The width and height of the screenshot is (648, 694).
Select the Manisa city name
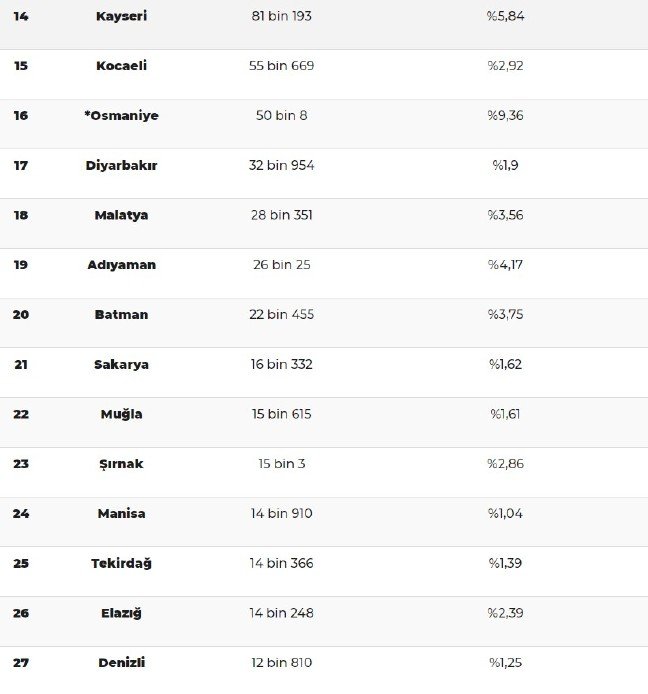click(121, 513)
